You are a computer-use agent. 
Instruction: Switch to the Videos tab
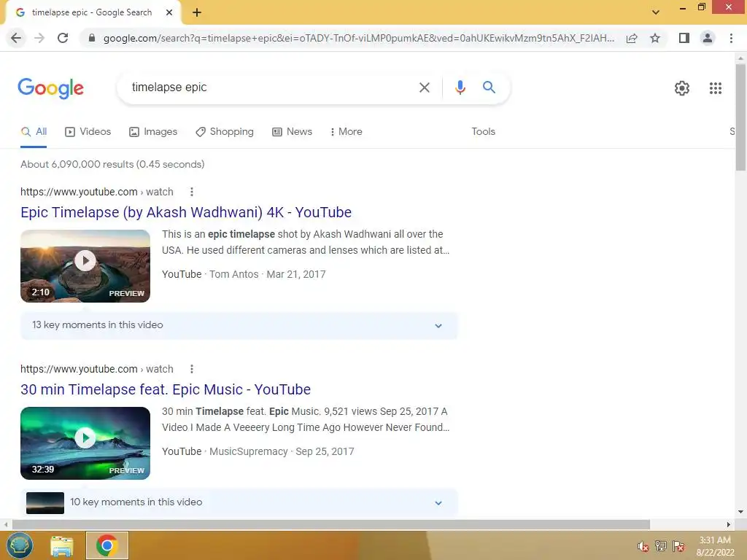click(x=88, y=132)
